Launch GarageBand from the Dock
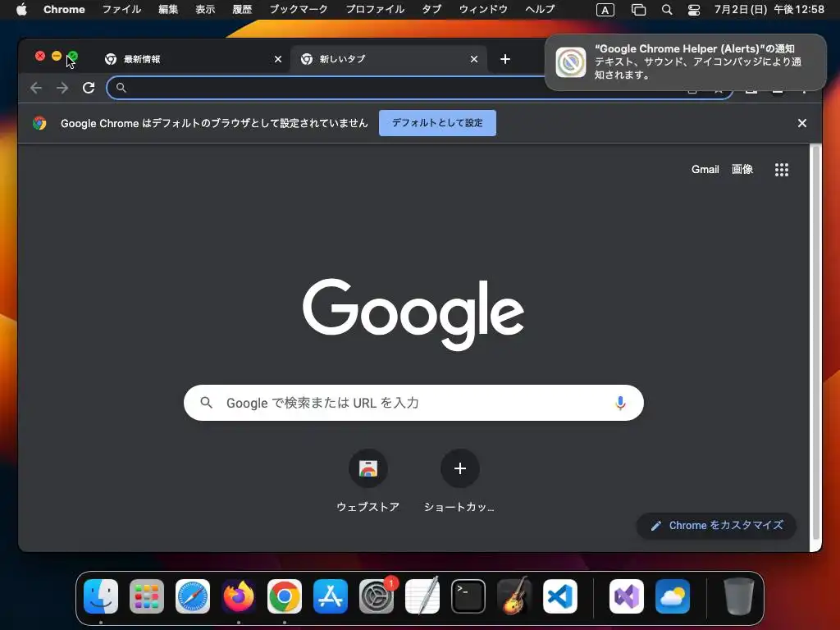The width and height of the screenshot is (840, 630). [x=514, y=596]
